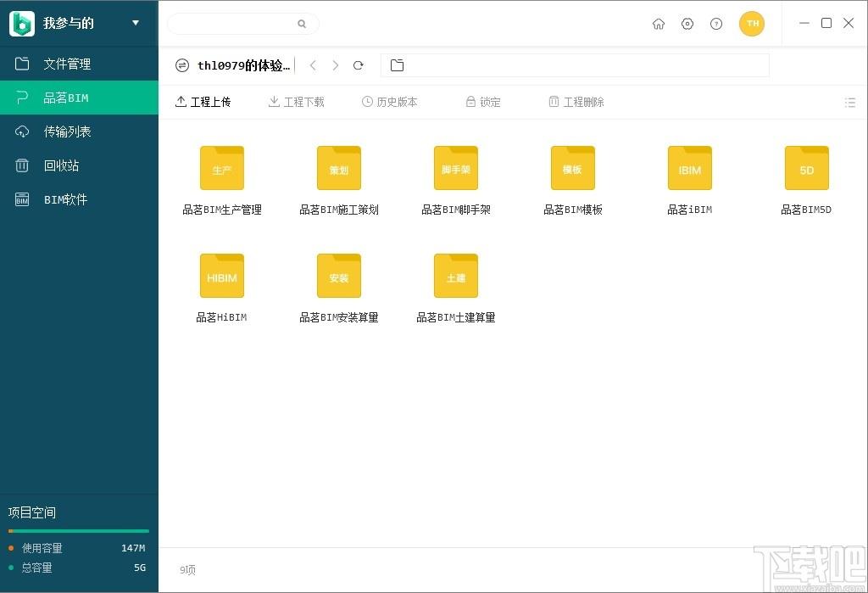This screenshot has height=593, width=868.
Task: Open 传输列表 in the sidebar
Action: [x=79, y=131]
